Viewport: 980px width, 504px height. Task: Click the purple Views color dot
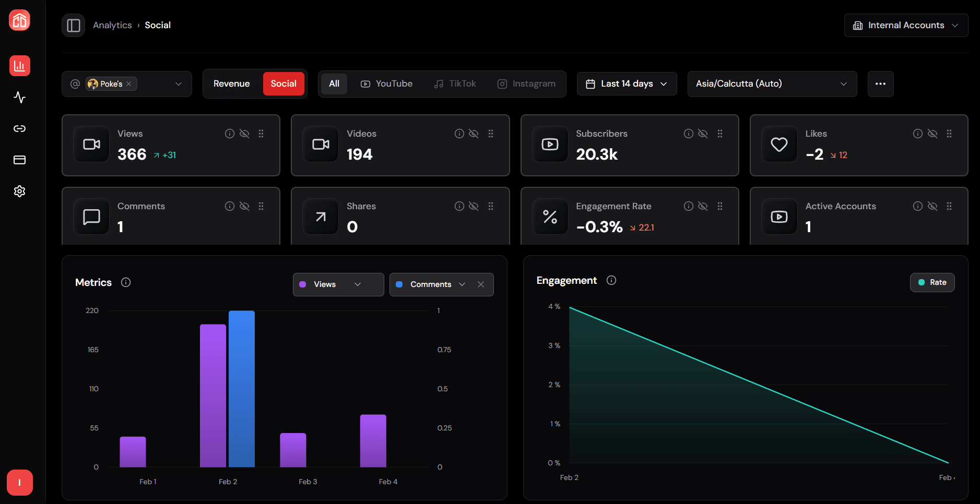[x=303, y=284]
